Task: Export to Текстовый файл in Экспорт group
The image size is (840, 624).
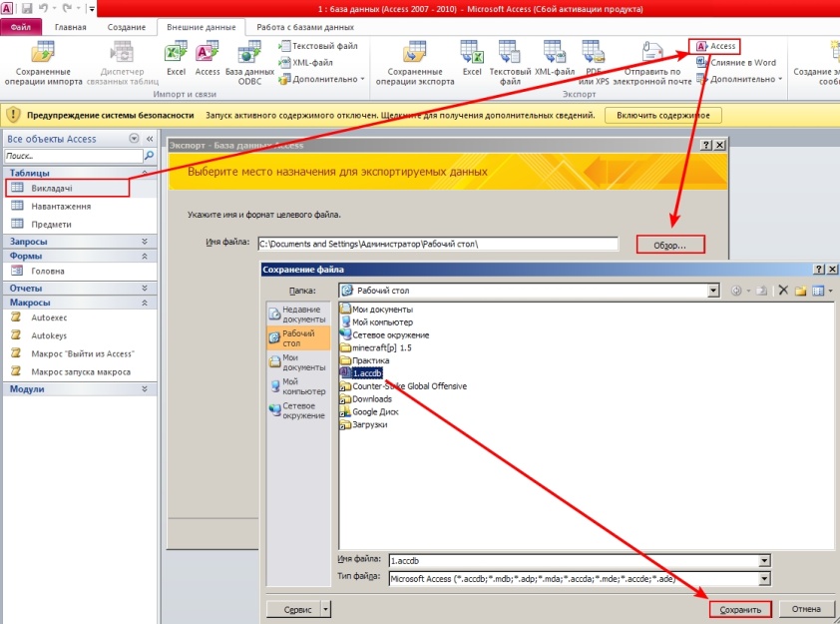Action: [x=510, y=63]
